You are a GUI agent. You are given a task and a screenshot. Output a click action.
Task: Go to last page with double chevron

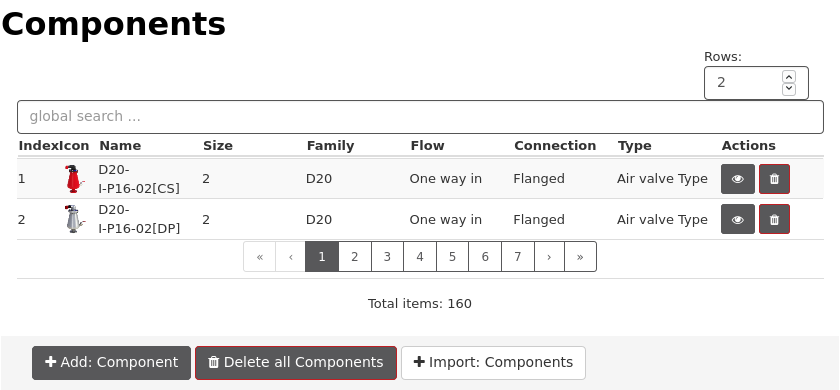coord(580,257)
